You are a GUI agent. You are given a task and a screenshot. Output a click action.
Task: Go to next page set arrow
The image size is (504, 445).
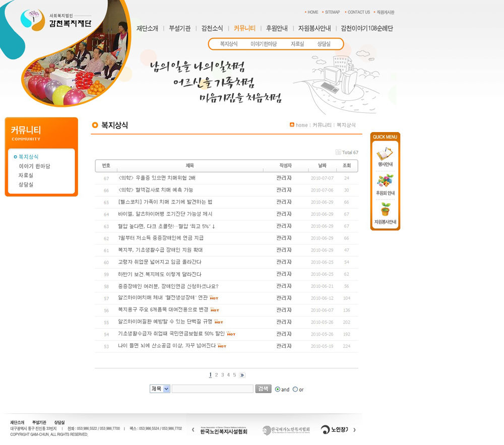[x=242, y=375]
